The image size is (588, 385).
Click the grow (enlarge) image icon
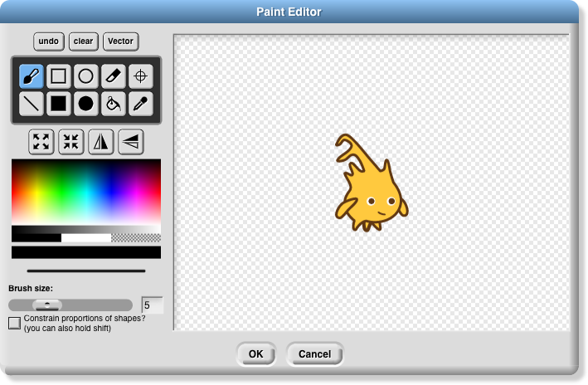point(41,142)
